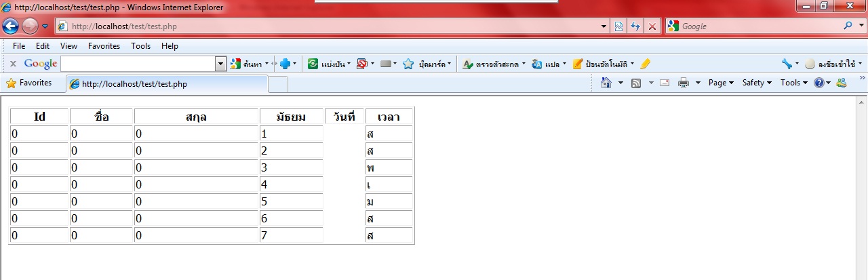This screenshot has height=280, width=868.
Task: Open the Page command bar menu
Action: [x=721, y=83]
